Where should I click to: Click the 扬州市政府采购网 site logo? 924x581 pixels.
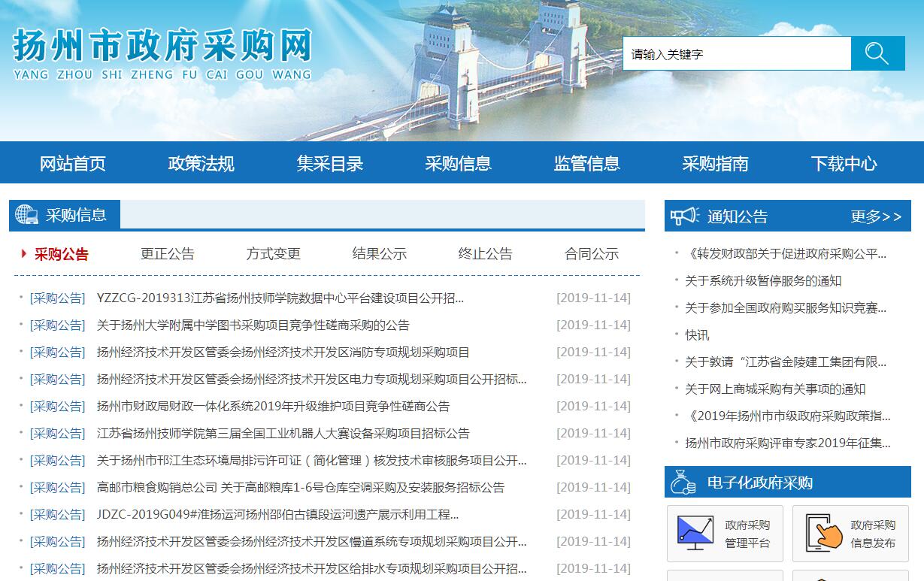[162, 54]
